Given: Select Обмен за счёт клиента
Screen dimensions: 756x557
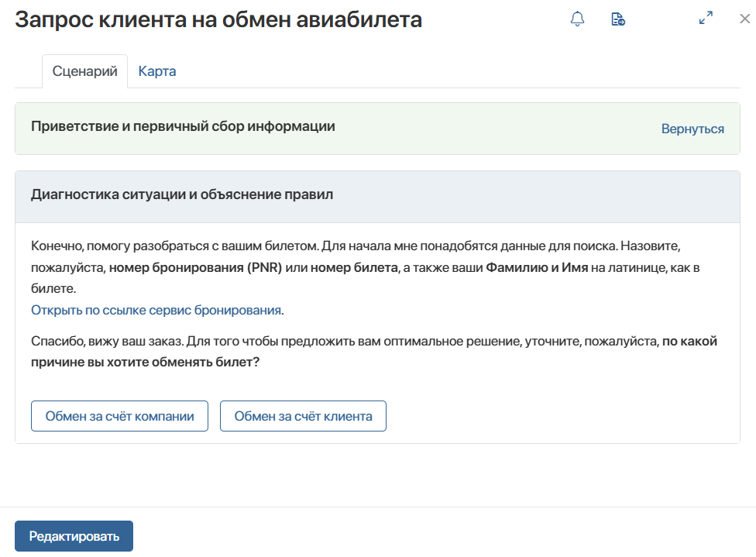Looking at the screenshot, I should point(303,416).
